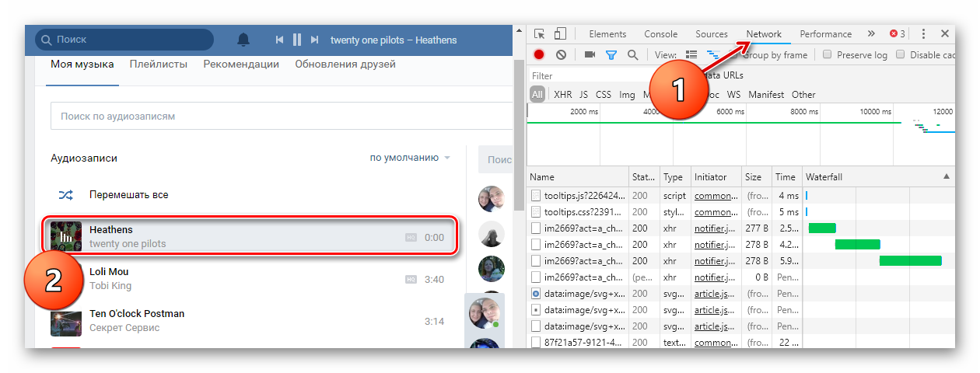The image size is (980, 373).
Task: Show more DevTools tabs chevron
Action: pos(871,33)
